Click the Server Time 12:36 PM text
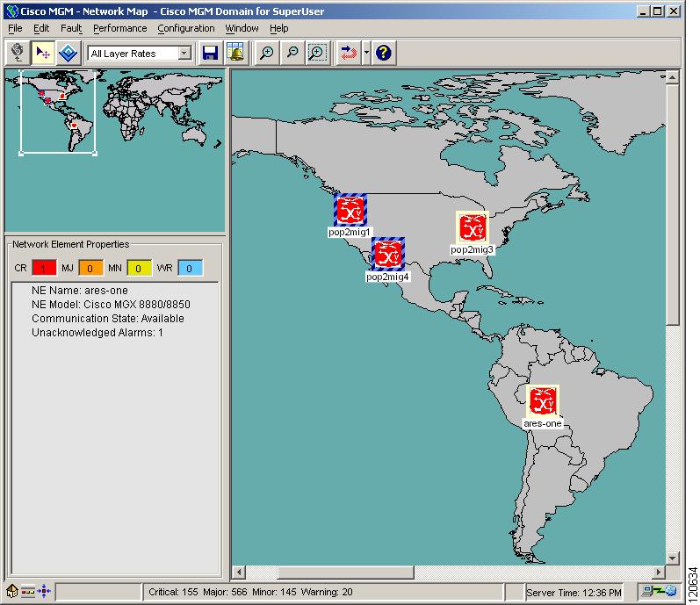 click(x=574, y=593)
